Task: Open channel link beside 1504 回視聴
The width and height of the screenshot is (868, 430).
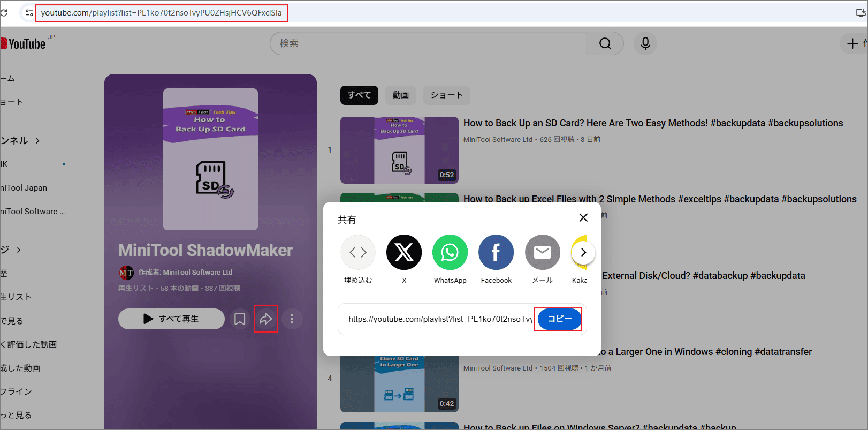Action: coord(498,368)
